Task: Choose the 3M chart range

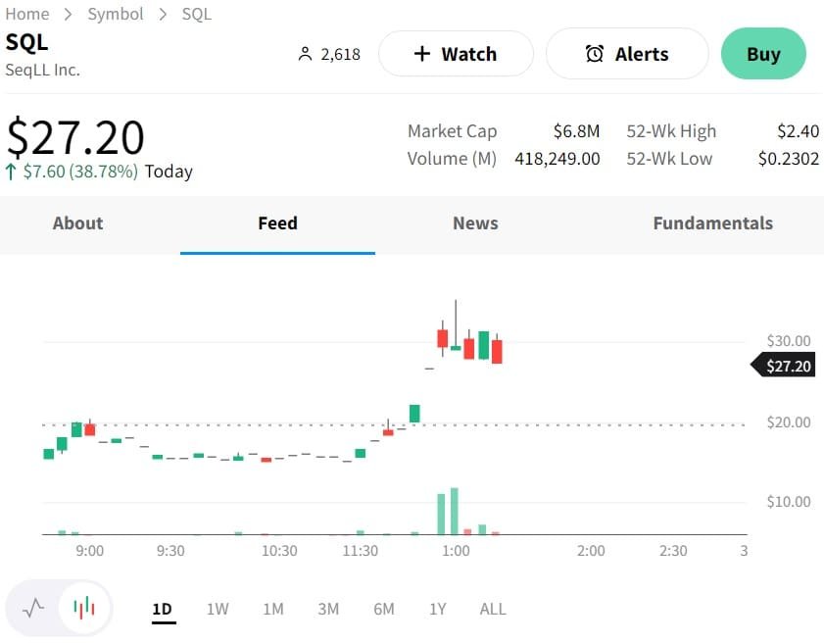Action: 328,609
